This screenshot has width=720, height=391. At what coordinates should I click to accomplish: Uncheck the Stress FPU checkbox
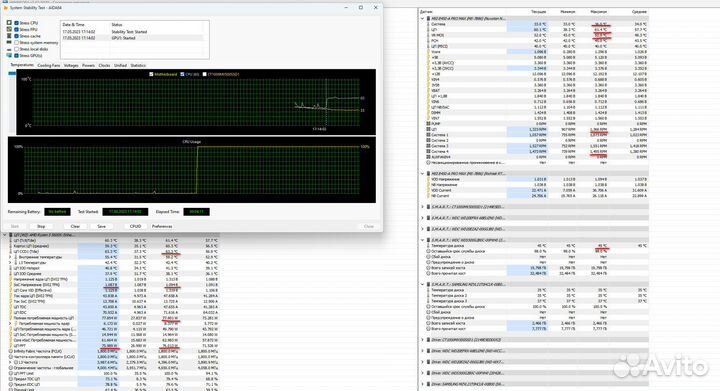pyautogui.click(x=17, y=29)
